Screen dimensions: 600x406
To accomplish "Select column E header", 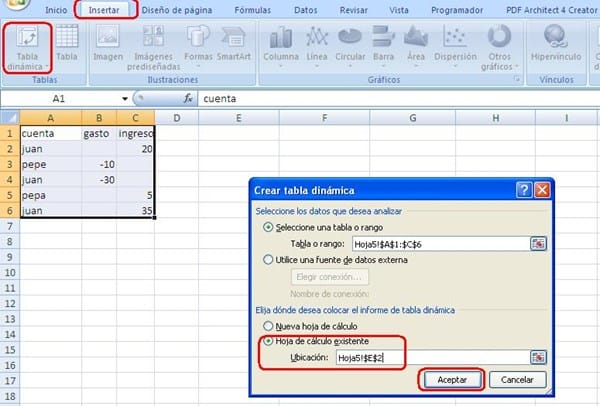I will point(239,118).
